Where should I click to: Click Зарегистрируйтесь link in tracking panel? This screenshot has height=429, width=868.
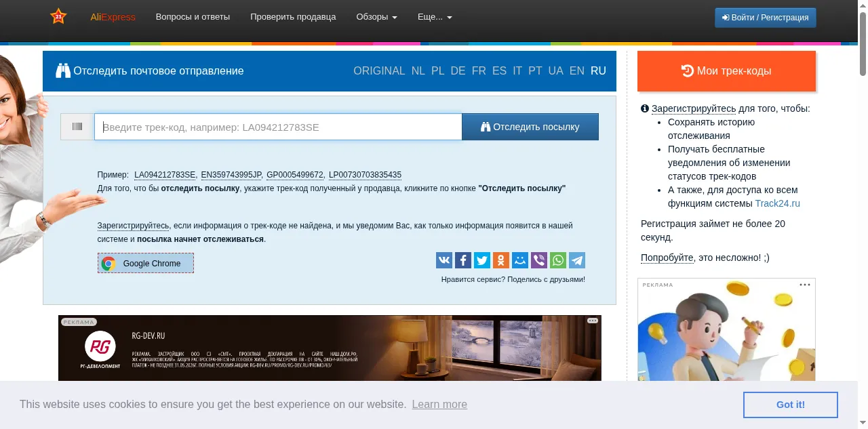133,226
